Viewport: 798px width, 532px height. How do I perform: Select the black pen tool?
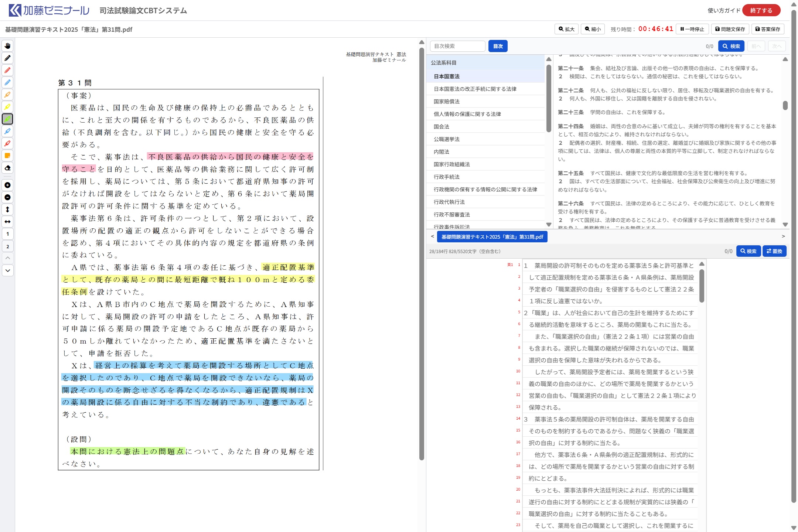click(x=7, y=58)
